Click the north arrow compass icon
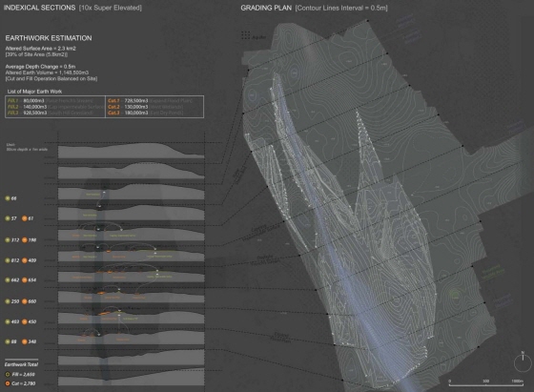Screen dimensions: 534x392 point(523,361)
